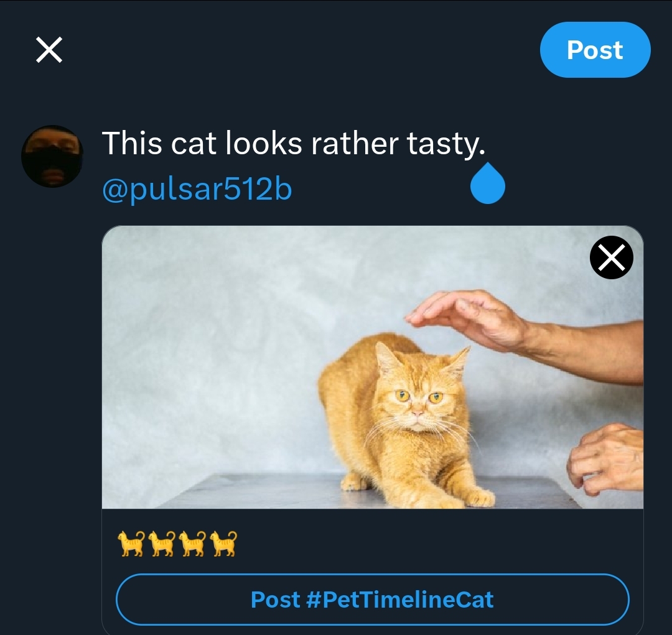Close the compose screen with X
The height and width of the screenshot is (635, 672).
(x=49, y=50)
